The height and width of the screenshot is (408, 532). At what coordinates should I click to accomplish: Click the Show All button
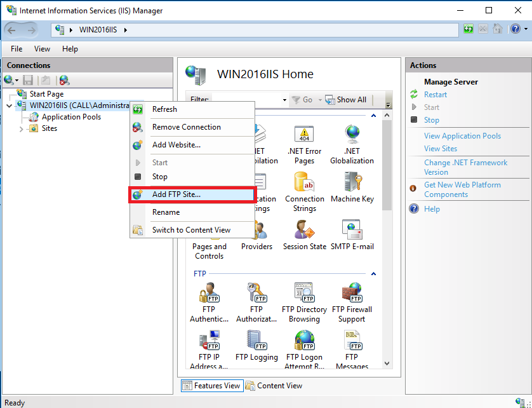tap(346, 100)
